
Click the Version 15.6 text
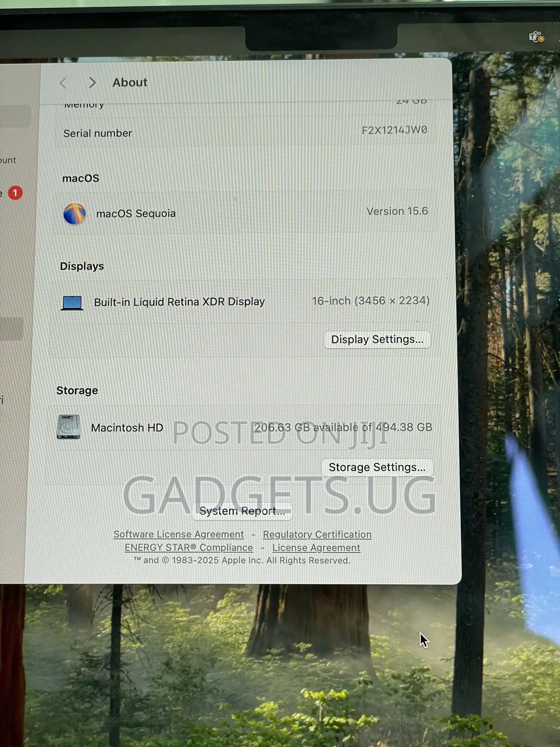coord(397,211)
